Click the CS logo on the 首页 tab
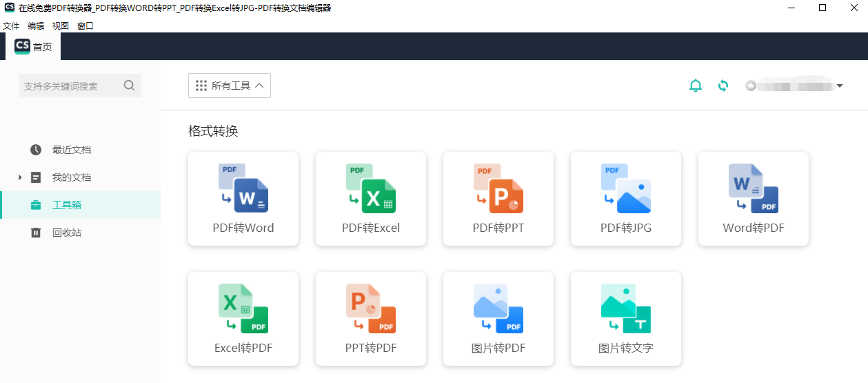 coord(22,46)
